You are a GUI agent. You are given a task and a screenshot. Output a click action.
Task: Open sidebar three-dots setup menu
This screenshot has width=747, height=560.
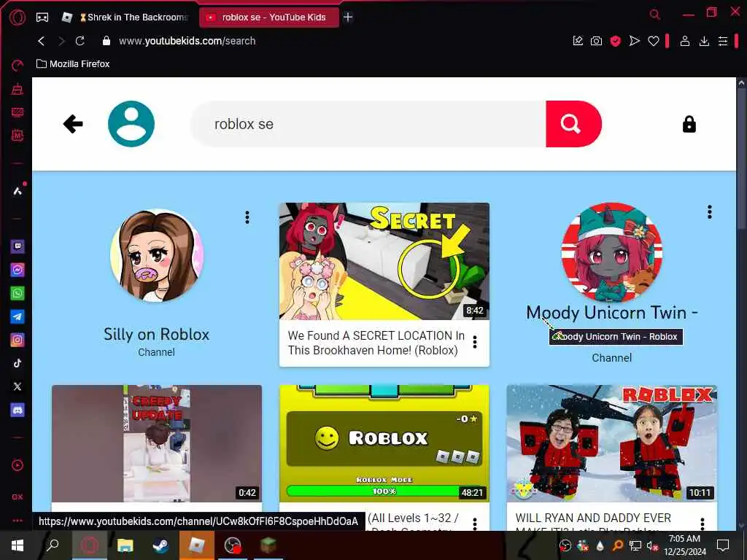(18, 521)
